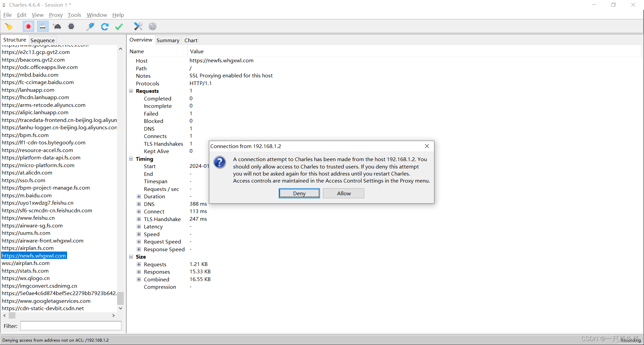644x345 pixels.
Task: Click the broom clear session icon
Action: (x=9, y=26)
